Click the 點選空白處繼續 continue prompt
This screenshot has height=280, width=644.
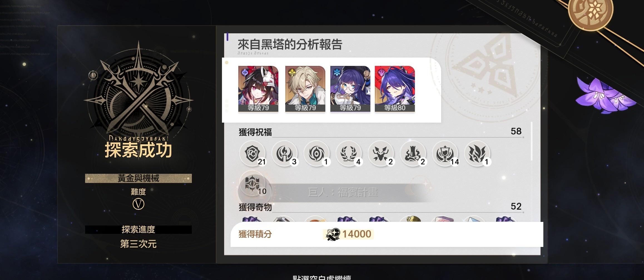coord(322,277)
